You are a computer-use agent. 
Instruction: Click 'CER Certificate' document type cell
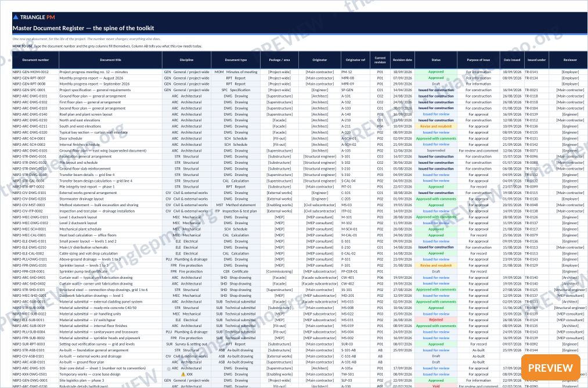pos(236,271)
